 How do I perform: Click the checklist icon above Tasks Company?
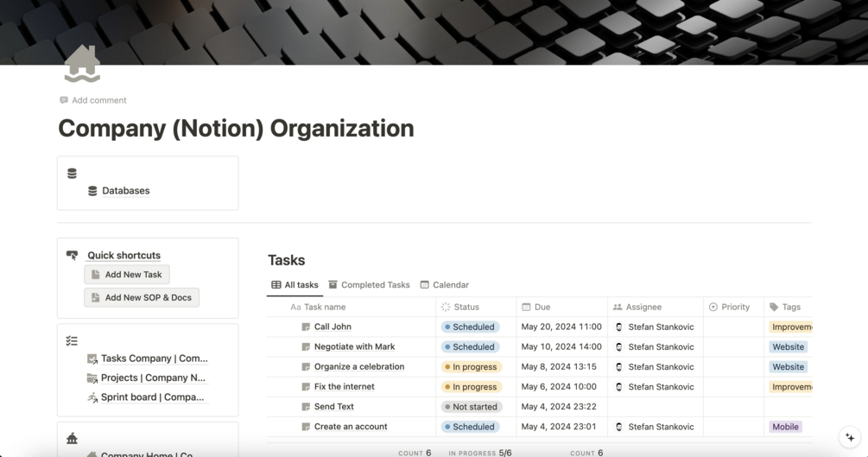point(72,341)
